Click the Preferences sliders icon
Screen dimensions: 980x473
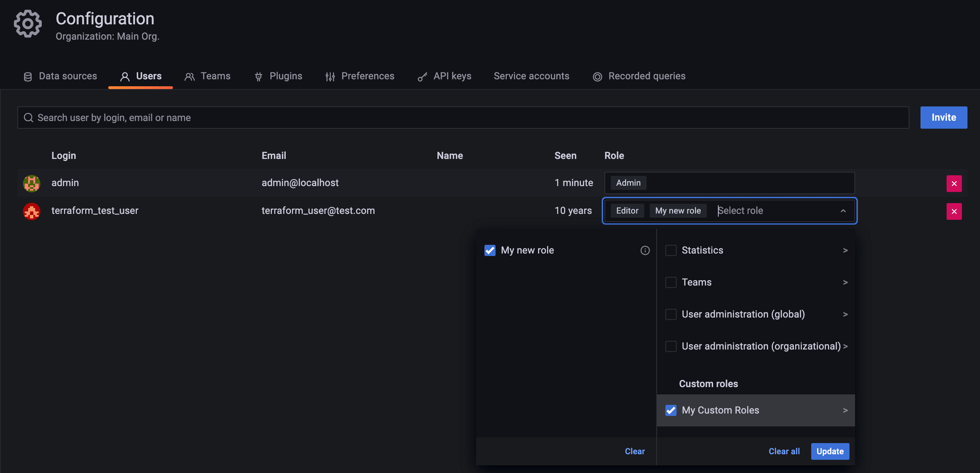[x=330, y=76]
